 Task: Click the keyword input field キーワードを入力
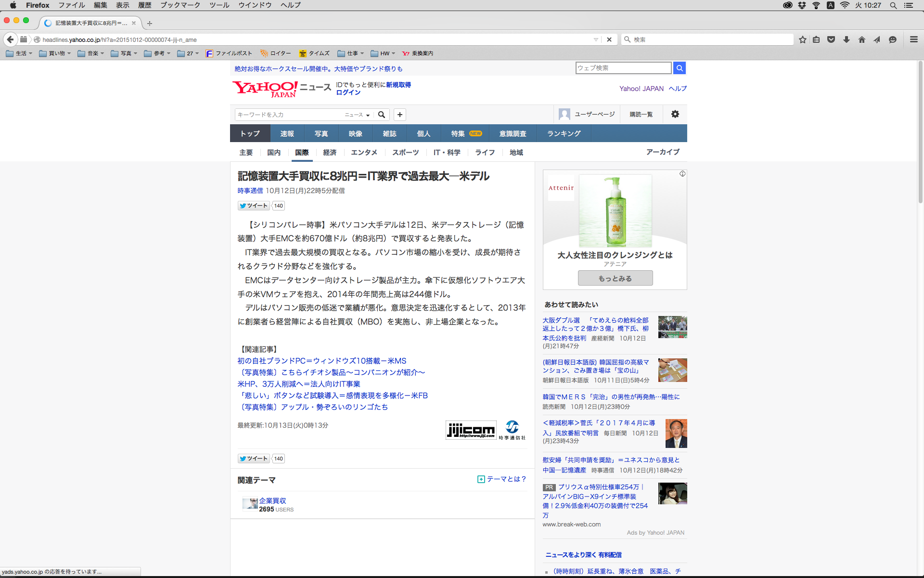pyautogui.click(x=289, y=115)
